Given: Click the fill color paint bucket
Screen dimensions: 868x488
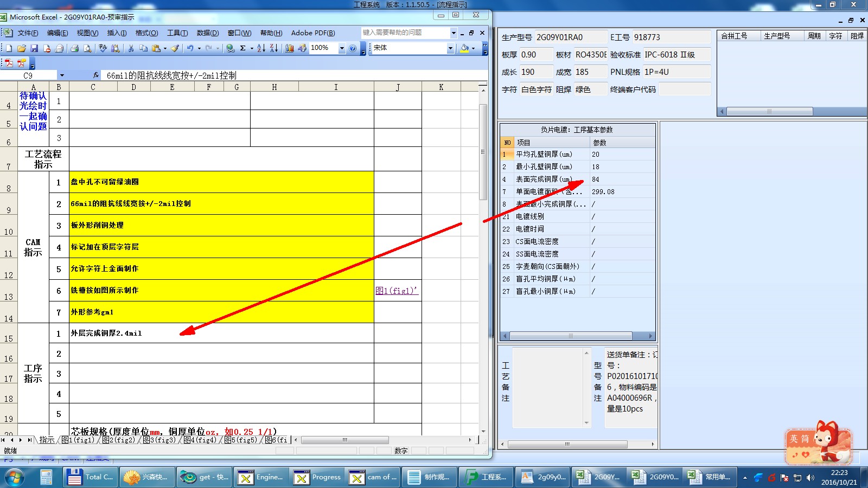Looking at the screenshot, I should pos(464,48).
